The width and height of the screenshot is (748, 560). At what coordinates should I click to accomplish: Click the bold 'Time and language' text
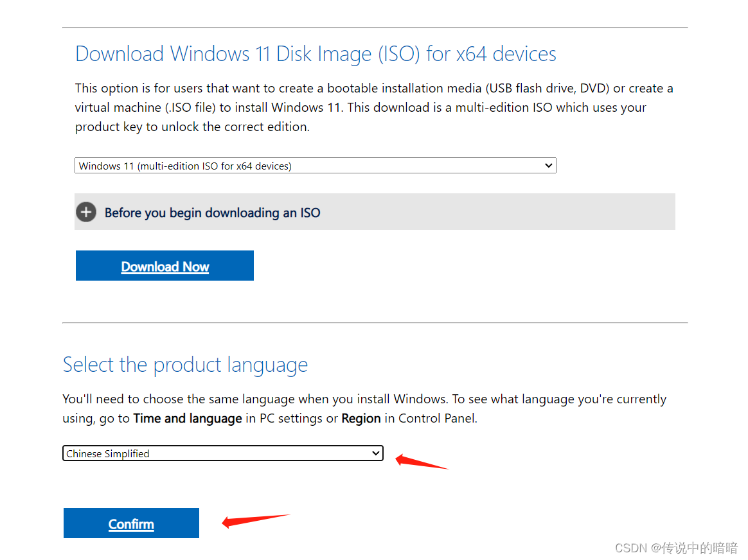coord(188,419)
